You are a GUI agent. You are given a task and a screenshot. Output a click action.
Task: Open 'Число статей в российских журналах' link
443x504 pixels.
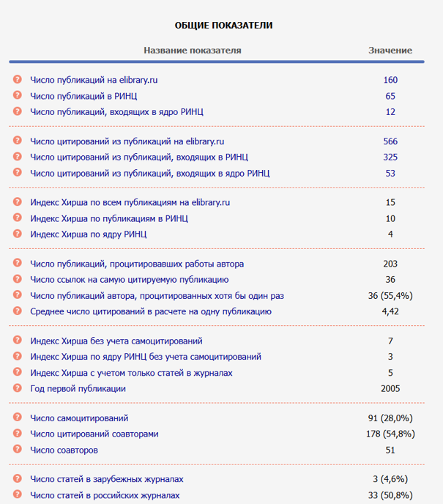click(105, 495)
